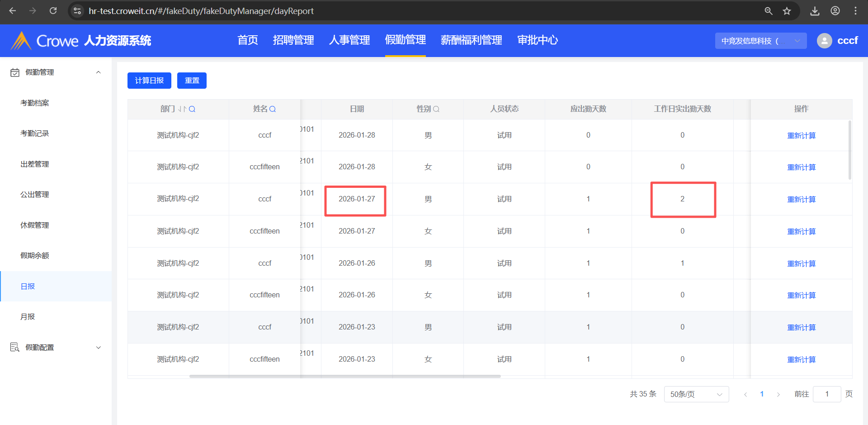Click the user avatar icon next to cccf
Image resolution: width=868 pixels, height=425 pixels.
pos(824,41)
